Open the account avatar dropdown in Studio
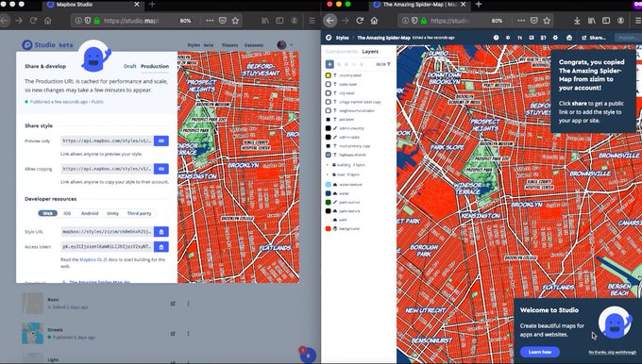 (x=284, y=45)
